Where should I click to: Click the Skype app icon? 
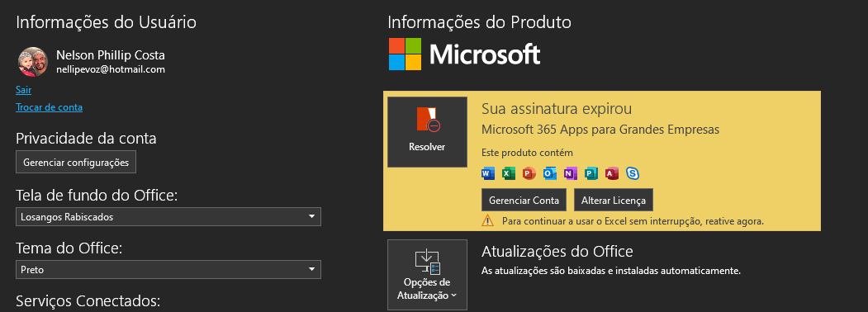(x=632, y=173)
